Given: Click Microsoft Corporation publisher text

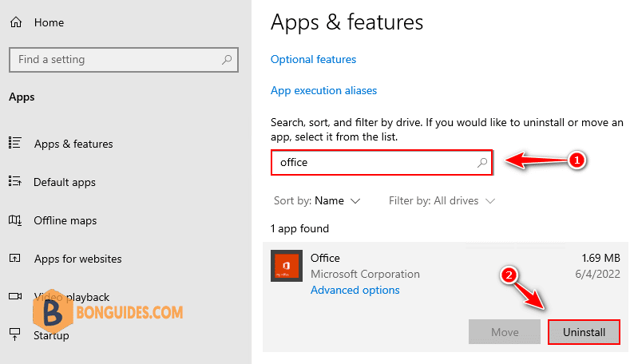Looking at the screenshot, I should tap(365, 274).
